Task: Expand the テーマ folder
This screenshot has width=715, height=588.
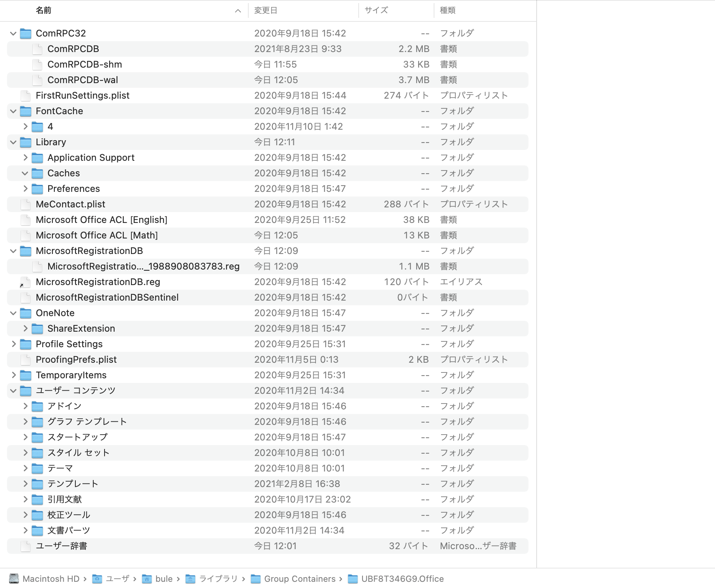Action: (25, 468)
